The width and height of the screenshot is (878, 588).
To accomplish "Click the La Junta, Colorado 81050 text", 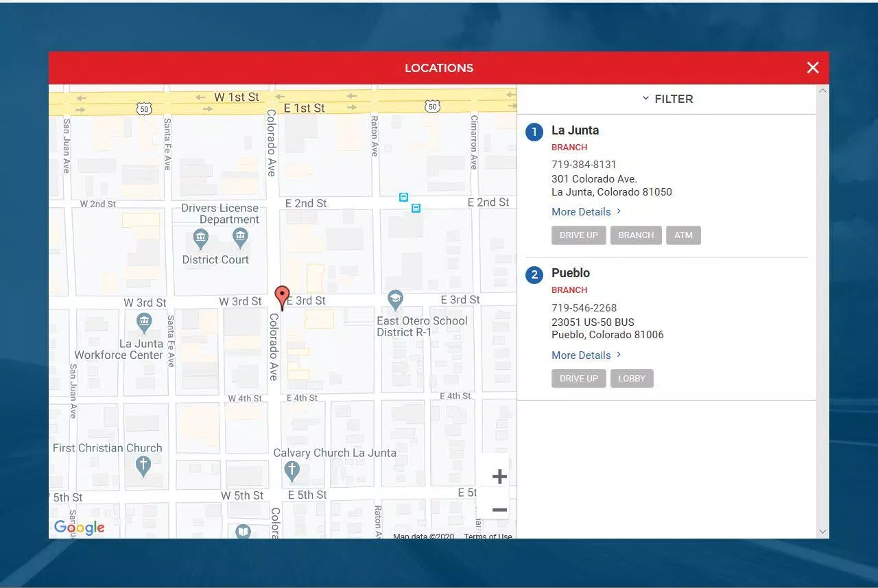I will tap(612, 192).
